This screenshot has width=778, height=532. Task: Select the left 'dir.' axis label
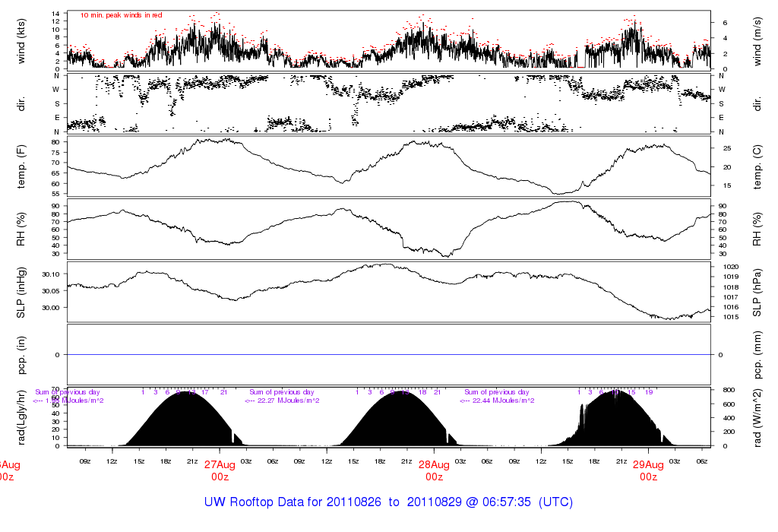21,104
